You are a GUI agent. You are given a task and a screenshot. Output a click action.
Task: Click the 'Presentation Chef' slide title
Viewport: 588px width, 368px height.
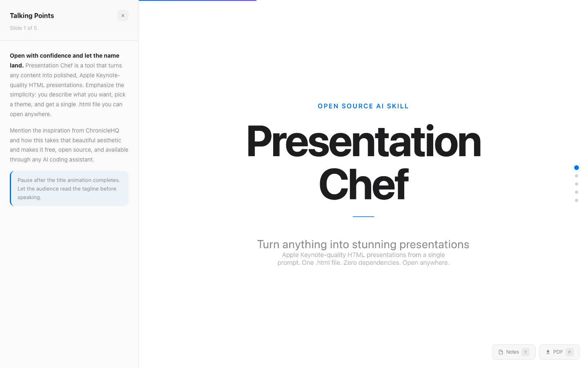click(x=363, y=162)
